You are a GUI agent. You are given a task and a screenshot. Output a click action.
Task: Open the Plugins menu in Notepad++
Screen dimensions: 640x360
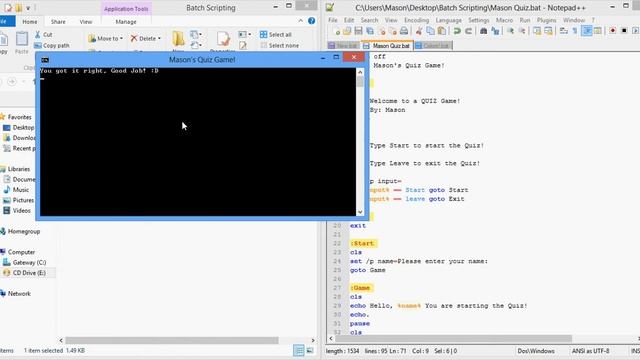point(547,20)
